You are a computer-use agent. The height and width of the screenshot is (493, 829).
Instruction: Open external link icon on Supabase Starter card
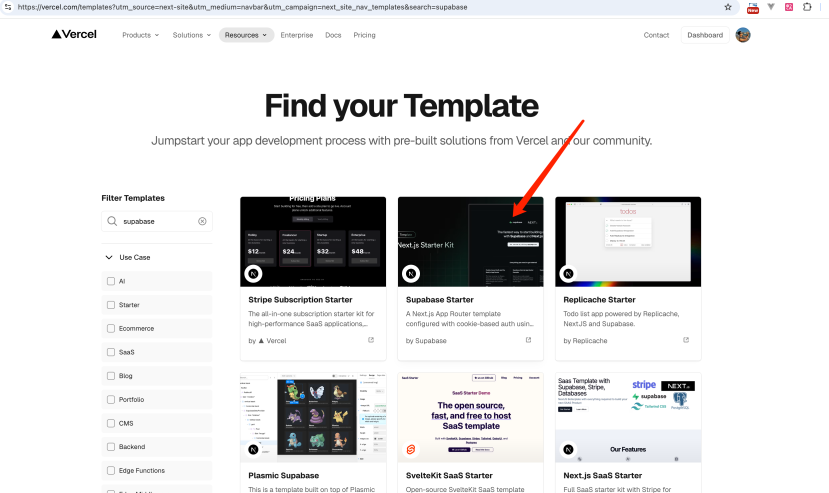click(528, 341)
